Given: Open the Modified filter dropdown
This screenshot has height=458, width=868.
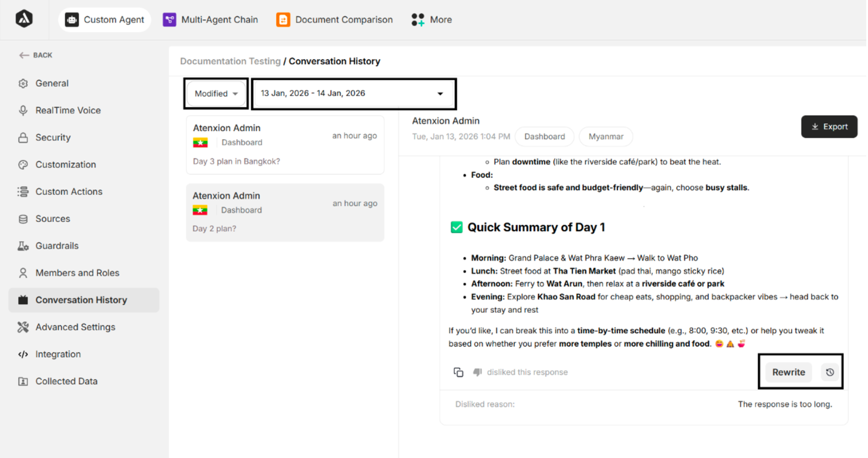Looking at the screenshot, I should click(x=216, y=94).
